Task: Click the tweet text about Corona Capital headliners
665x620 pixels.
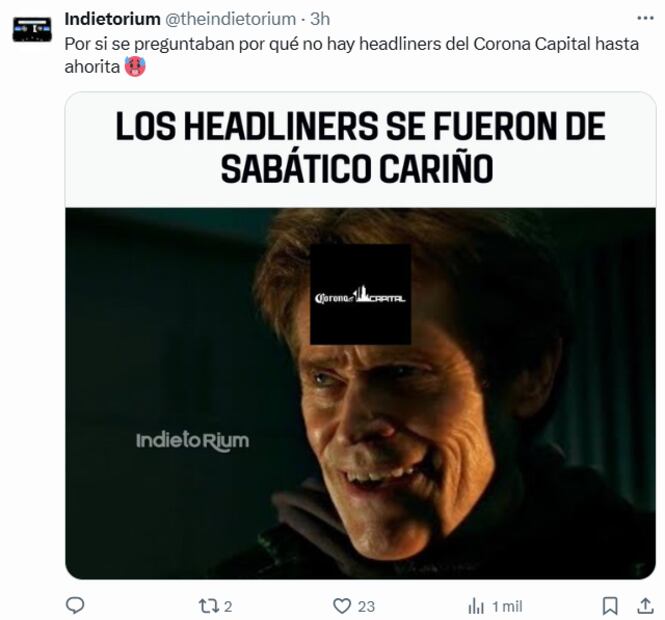Action: (x=352, y=55)
